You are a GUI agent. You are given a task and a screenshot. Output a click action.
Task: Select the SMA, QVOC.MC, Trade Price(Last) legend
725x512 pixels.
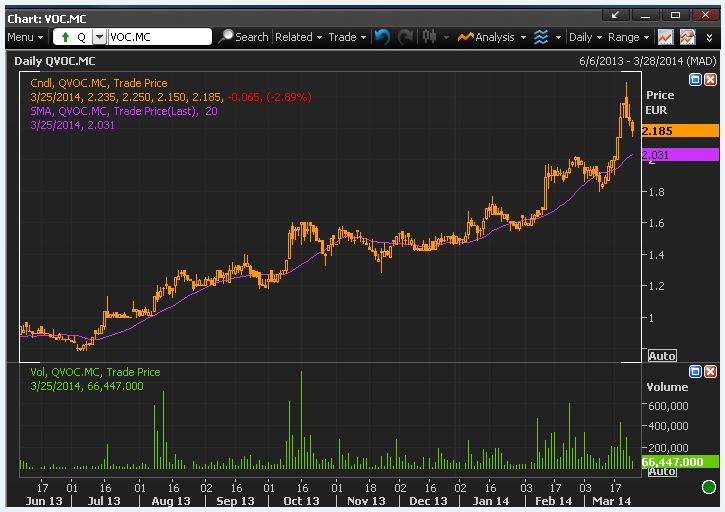click(x=123, y=111)
